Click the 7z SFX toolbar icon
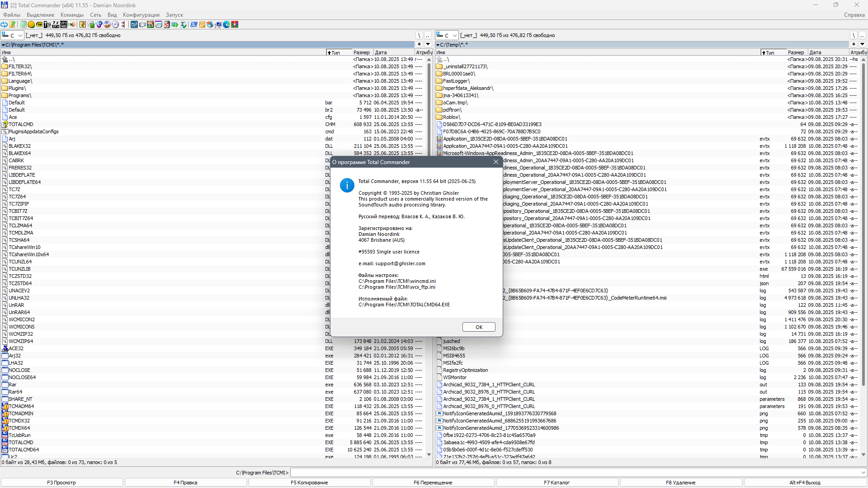 56,24
